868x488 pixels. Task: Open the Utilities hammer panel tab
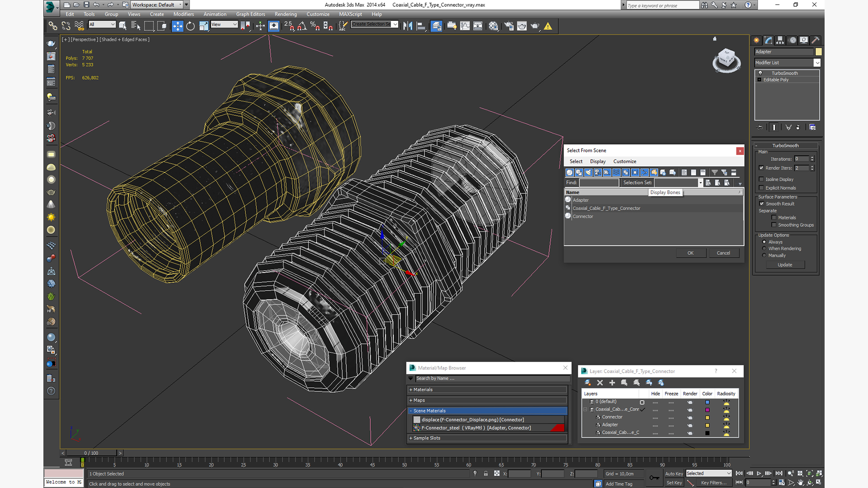tap(815, 40)
